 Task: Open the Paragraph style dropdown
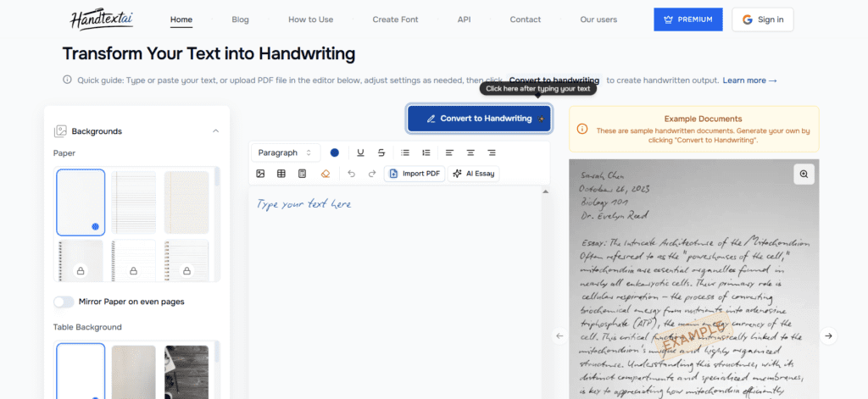click(x=286, y=152)
